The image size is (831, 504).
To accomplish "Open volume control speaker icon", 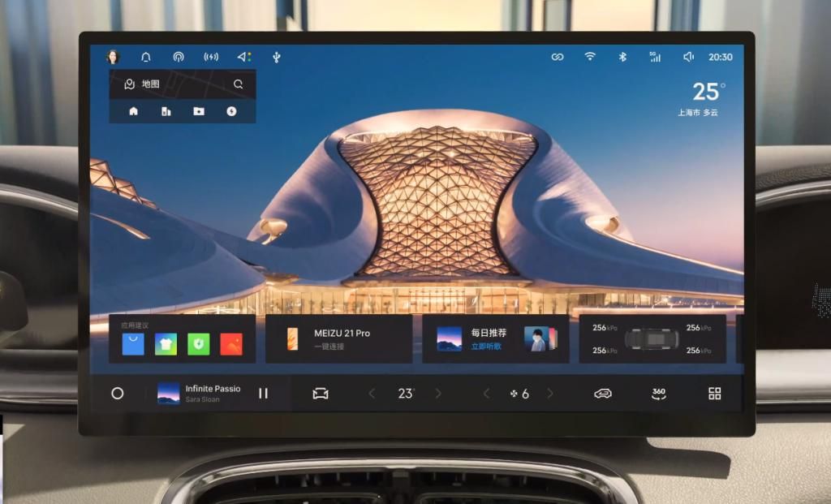I will click(x=688, y=57).
